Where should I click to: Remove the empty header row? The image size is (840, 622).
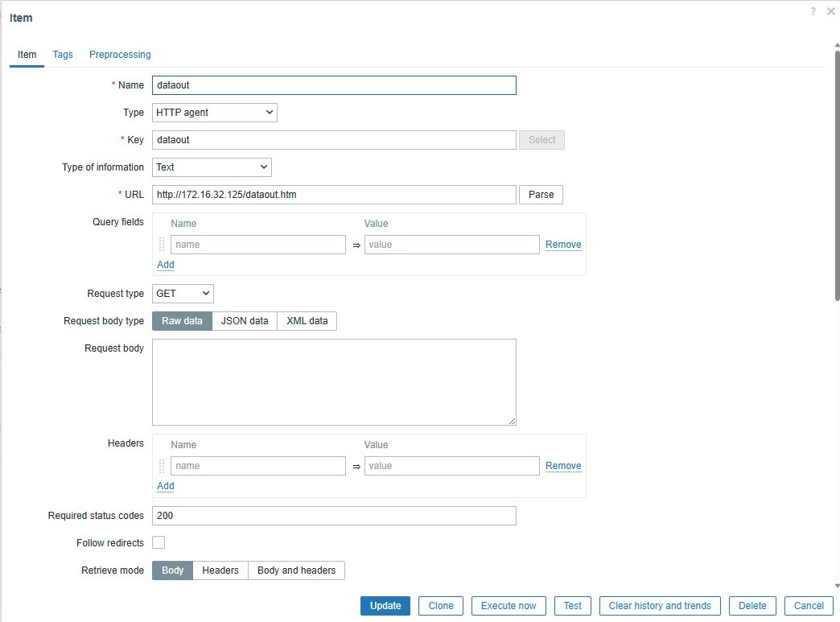(563, 465)
